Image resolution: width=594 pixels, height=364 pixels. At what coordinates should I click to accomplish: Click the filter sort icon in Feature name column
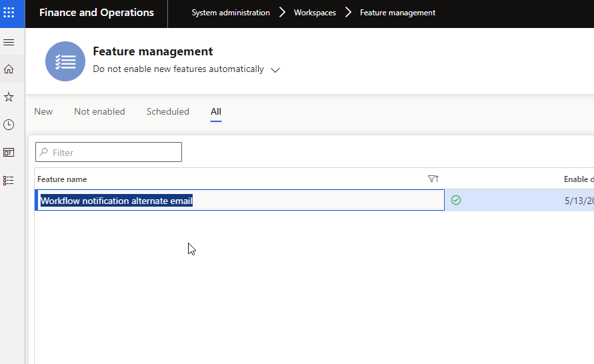[433, 179]
